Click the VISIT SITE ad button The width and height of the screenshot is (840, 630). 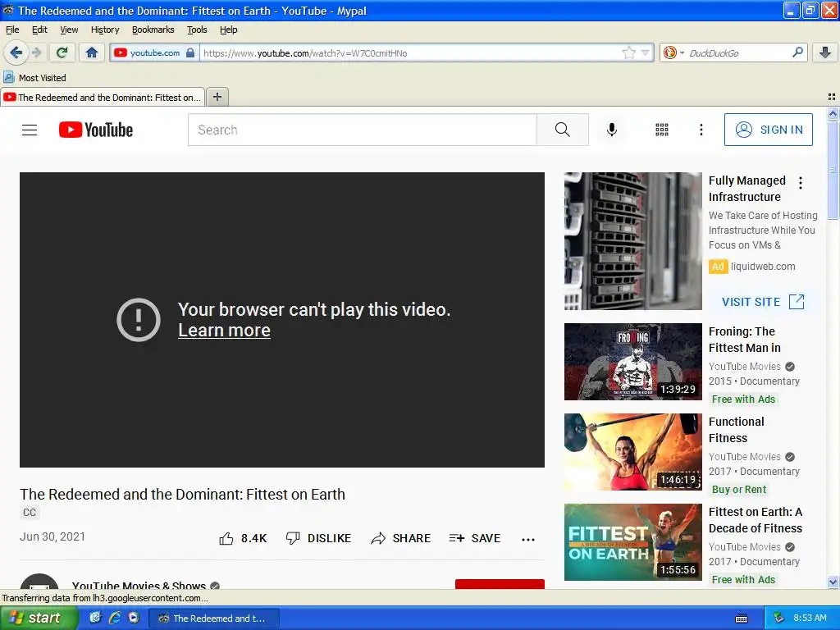(x=763, y=302)
